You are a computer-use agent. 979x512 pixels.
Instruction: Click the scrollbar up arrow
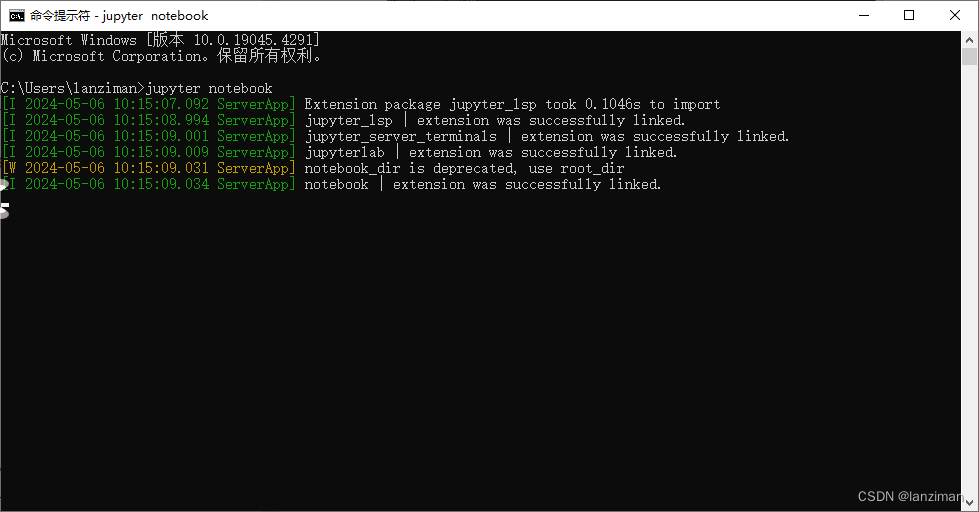(969, 39)
